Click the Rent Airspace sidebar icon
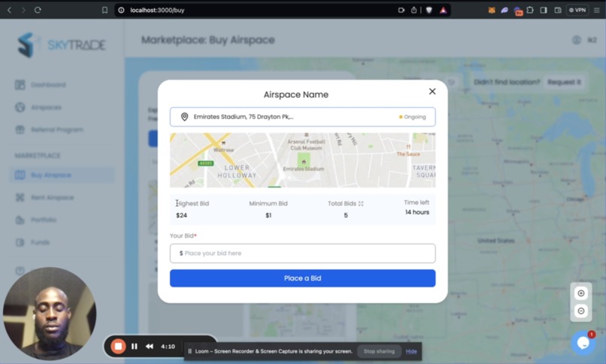Screen dimensions: 606x364 pyautogui.click(x=20, y=198)
